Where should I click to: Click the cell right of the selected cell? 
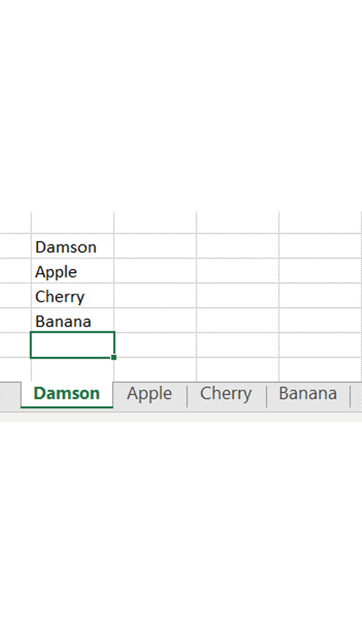155,345
